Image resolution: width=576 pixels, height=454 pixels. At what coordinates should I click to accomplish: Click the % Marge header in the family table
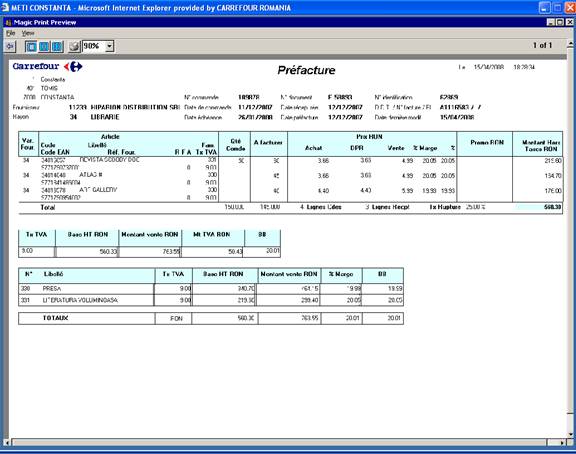341,274
